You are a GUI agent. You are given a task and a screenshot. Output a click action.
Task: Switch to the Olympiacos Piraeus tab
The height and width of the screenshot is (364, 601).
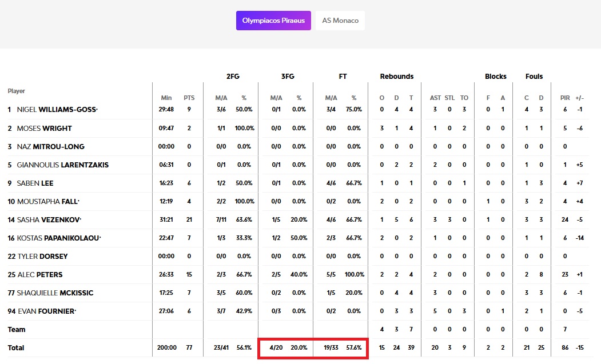273,21
